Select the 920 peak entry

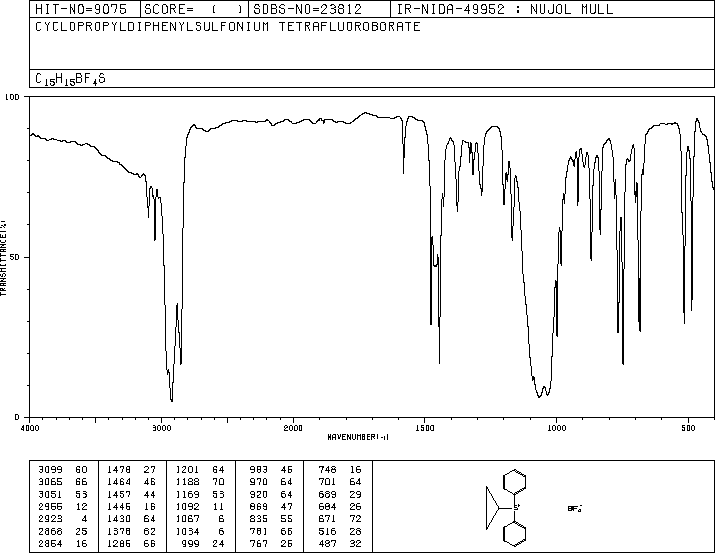[x=271, y=495]
